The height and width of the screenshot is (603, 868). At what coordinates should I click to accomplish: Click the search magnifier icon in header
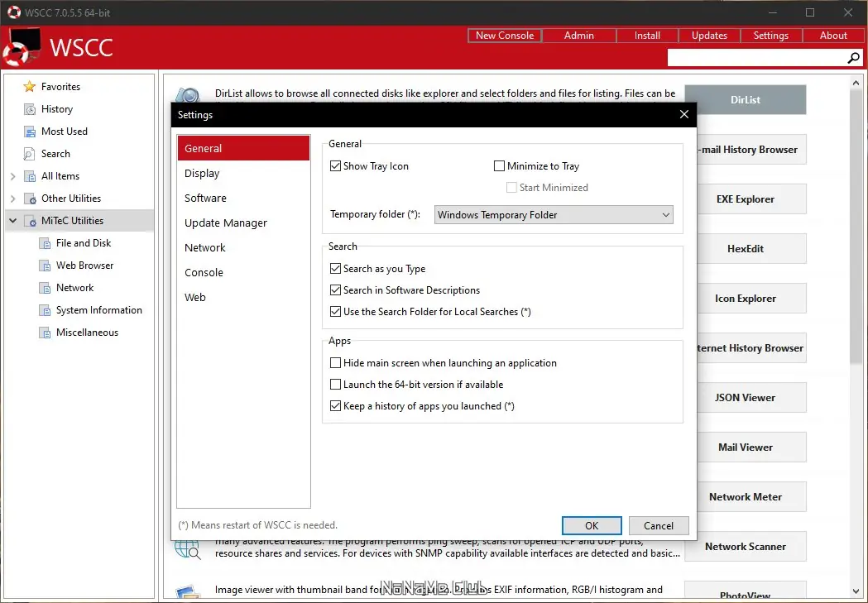pos(854,58)
